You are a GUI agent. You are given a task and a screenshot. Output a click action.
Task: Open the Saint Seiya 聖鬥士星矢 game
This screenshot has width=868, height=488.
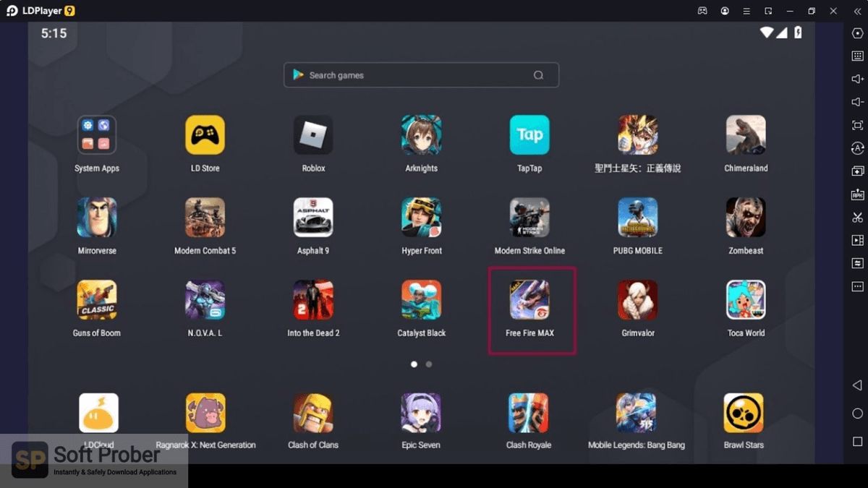637,135
